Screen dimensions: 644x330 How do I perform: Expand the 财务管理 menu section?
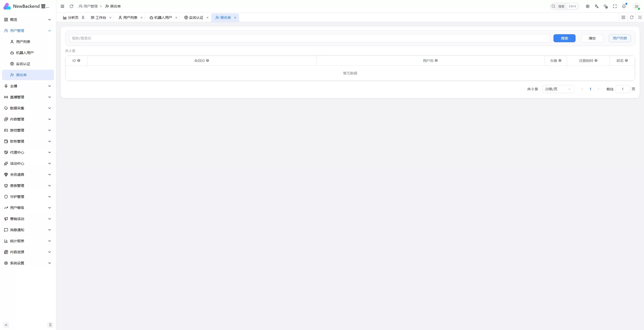pos(28,141)
